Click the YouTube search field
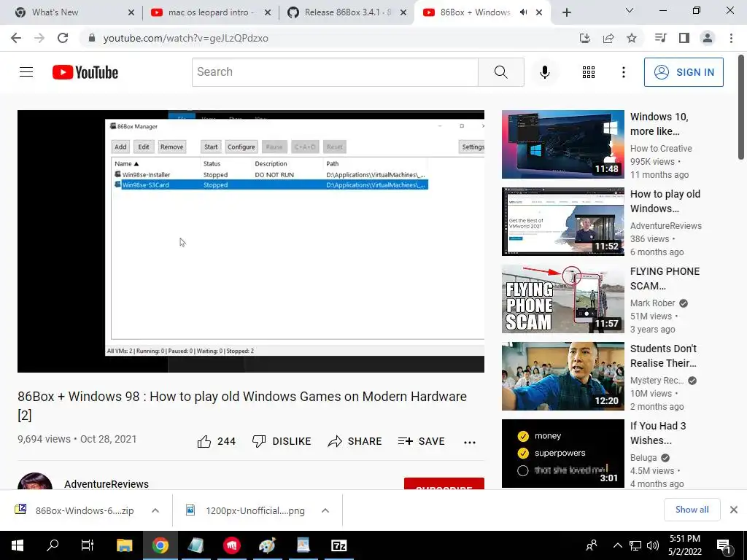Image resolution: width=747 pixels, height=560 pixels. pyautogui.click(x=335, y=72)
